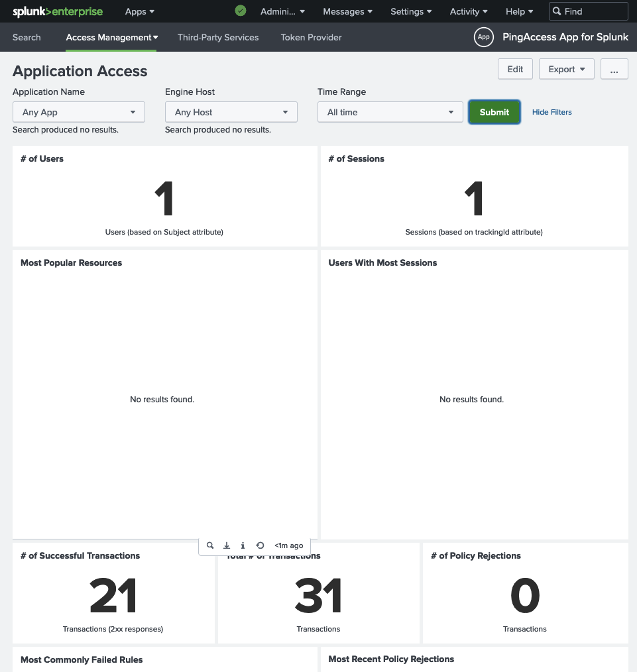
Task: Open the panel's search magnifier icon
Action: click(x=210, y=545)
